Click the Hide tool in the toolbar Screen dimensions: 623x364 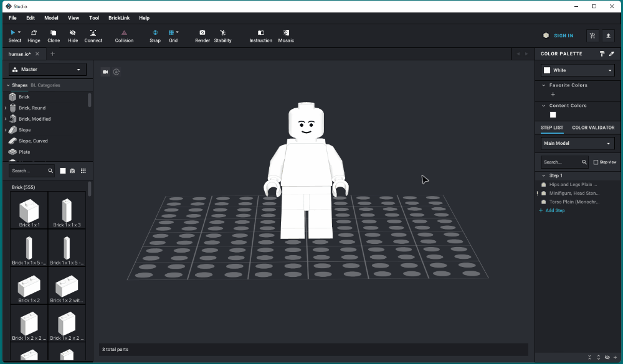tap(73, 35)
